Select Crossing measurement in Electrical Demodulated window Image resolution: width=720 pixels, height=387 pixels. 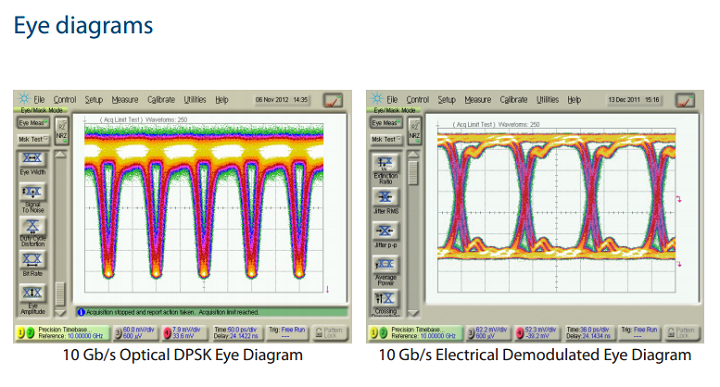click(385, 299)
